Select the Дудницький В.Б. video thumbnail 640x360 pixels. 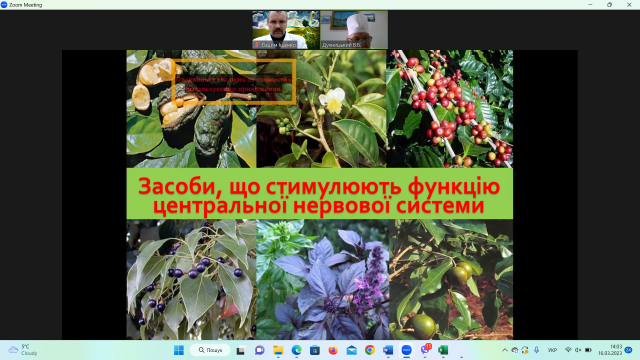click(x=354, y=30)
